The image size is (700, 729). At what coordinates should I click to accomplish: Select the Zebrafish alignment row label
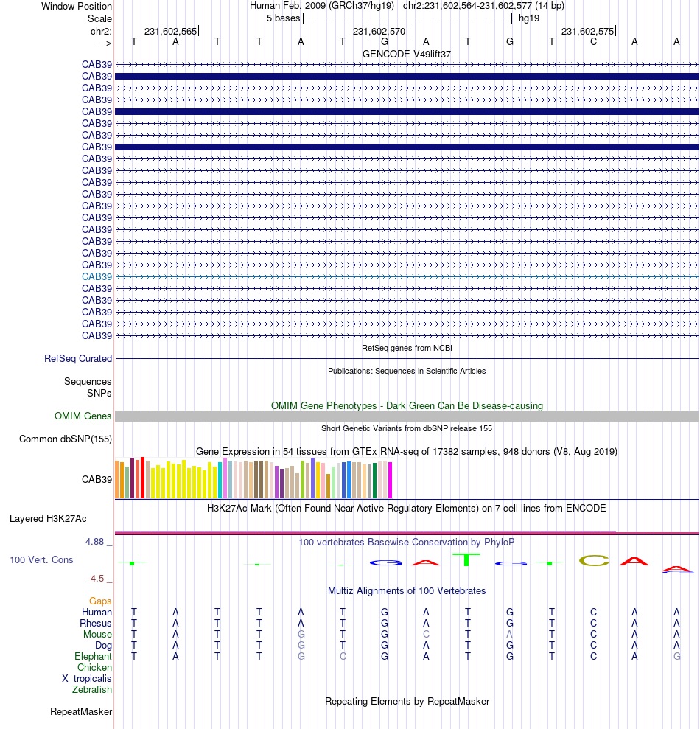click(92, 689)
